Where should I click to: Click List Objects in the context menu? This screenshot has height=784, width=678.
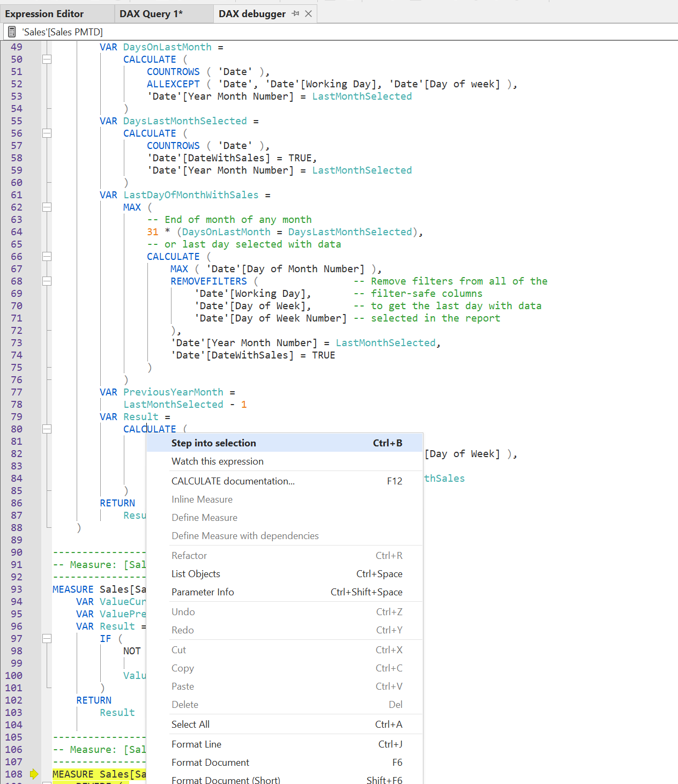pyautogui.click(x=196, y=574)
